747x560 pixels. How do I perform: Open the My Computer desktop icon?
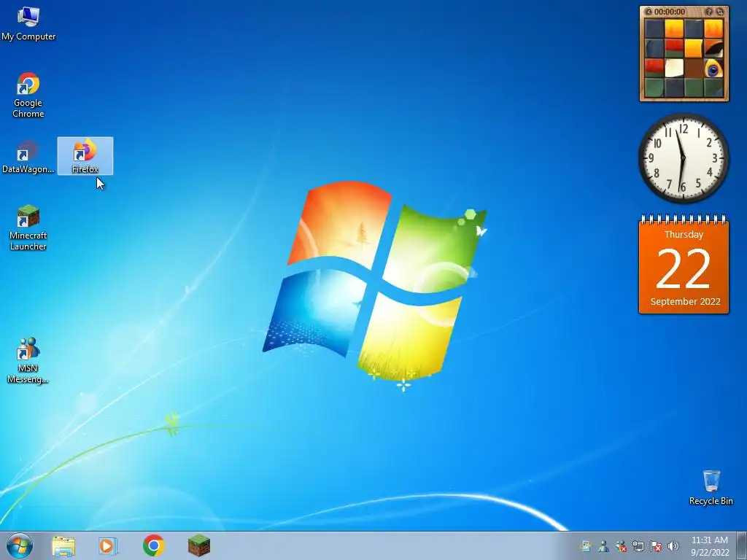pyautogui.click(x=28, y=24)
